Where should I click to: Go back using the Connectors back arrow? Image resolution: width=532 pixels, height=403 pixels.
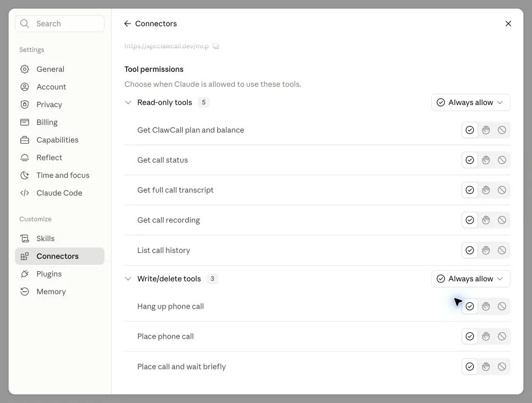coord(128,24)
